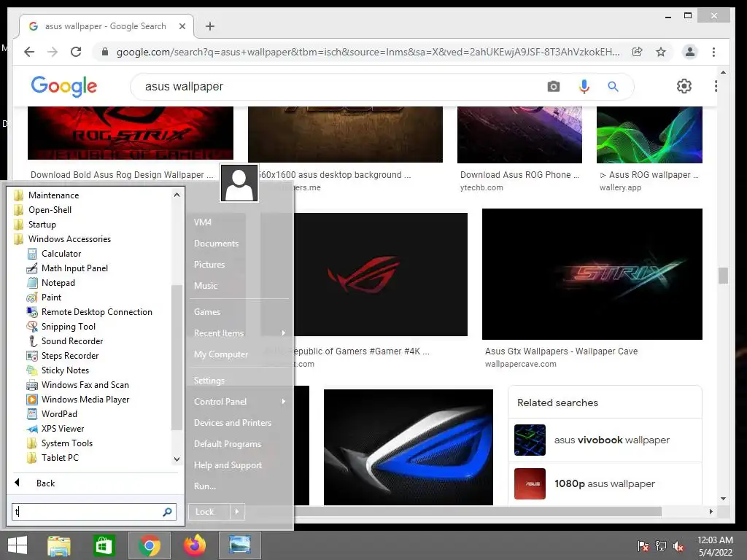Reload the page in Chrome
Image resolution: width=747 pixels, height=560 pixels.
(76, 52)
